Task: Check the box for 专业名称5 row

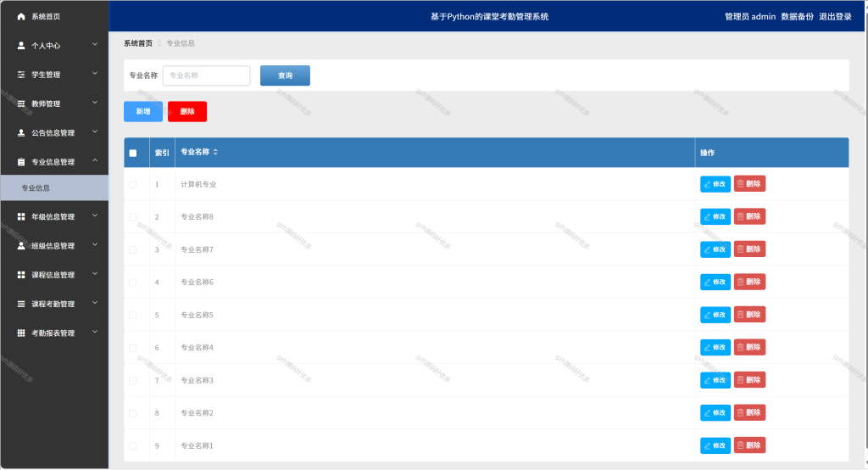Action: [x=133, y=316]
